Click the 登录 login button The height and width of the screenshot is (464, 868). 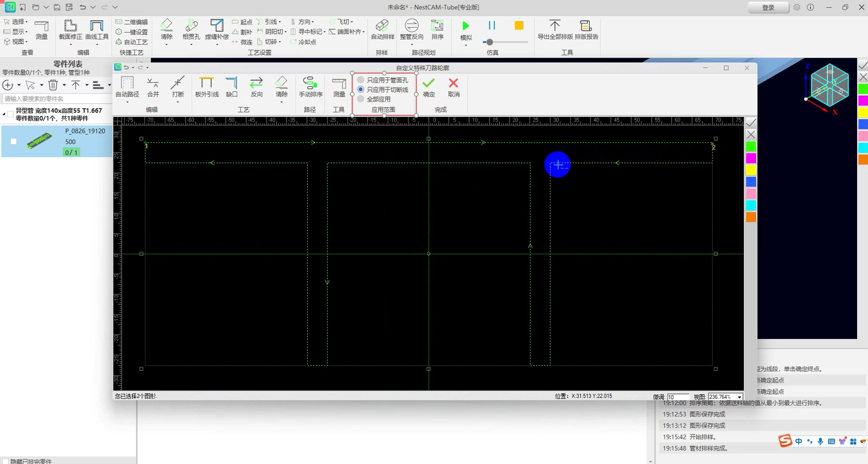(x=768, y=7)
